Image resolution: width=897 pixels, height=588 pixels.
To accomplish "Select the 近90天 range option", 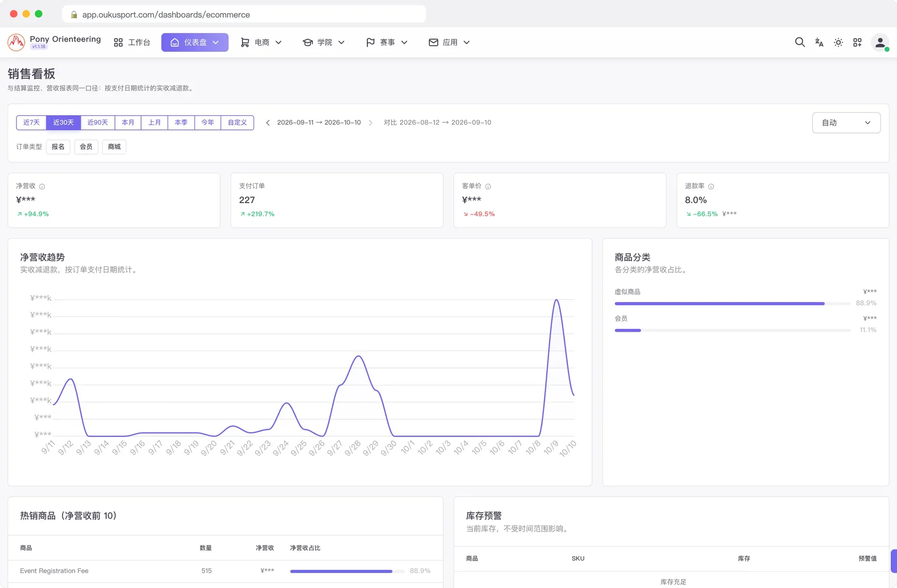I will pos(98,122).
